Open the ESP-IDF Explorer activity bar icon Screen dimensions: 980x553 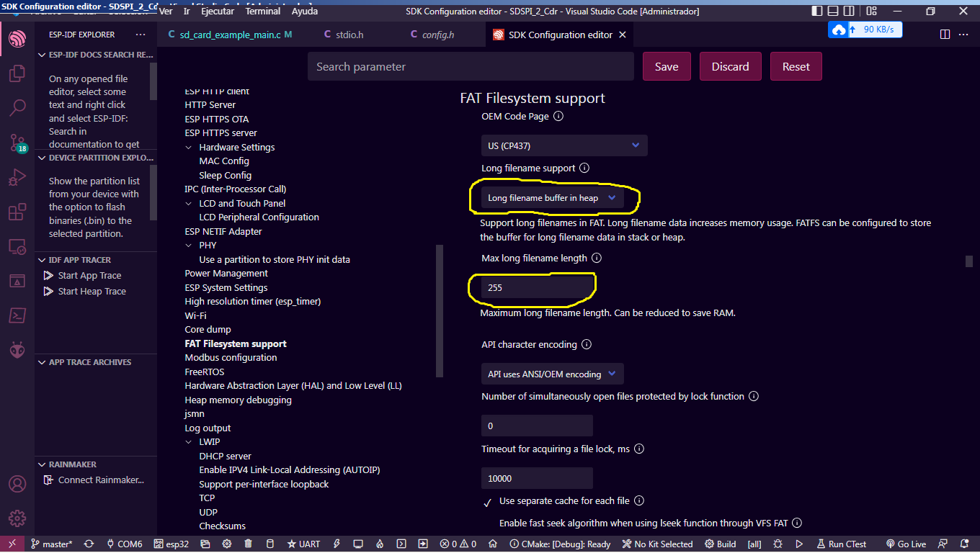[17, 39]
